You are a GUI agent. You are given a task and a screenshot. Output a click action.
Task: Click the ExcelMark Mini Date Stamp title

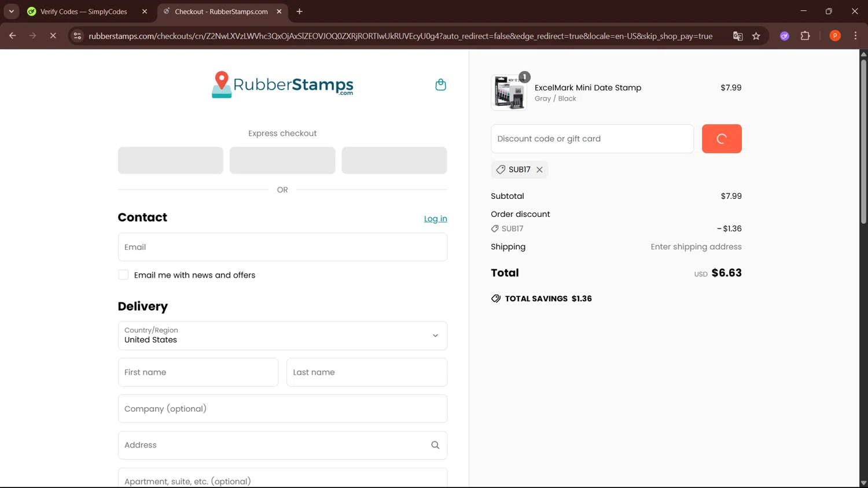tap(588, 88)
